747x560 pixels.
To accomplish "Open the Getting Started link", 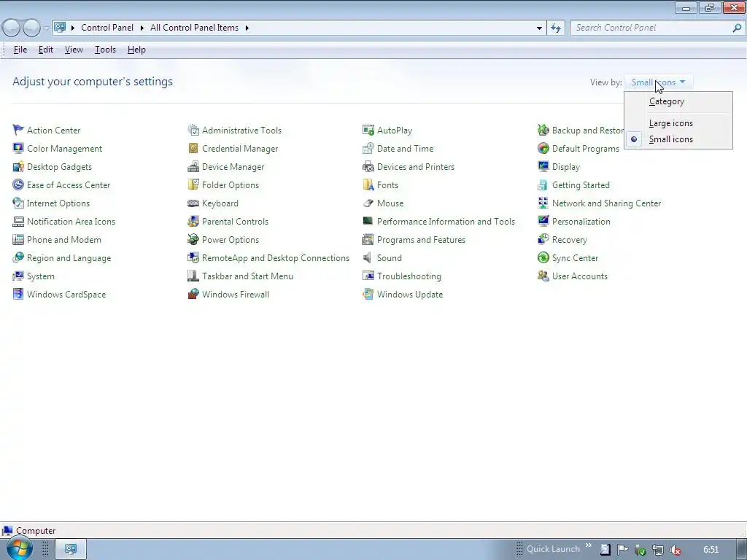I will [x=581, y=184].
